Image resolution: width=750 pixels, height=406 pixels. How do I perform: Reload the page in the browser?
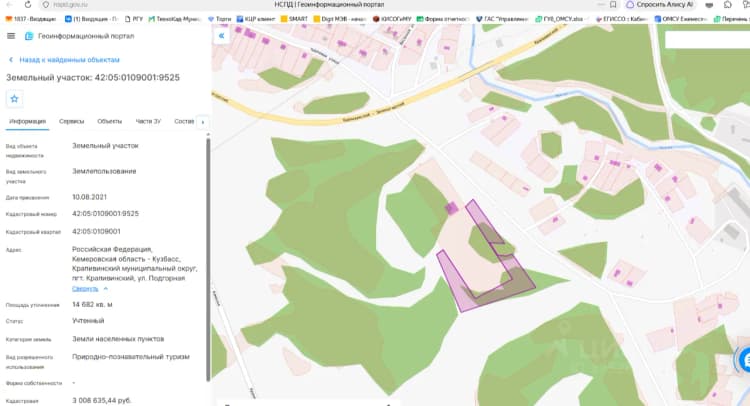[x=28, y=5]
